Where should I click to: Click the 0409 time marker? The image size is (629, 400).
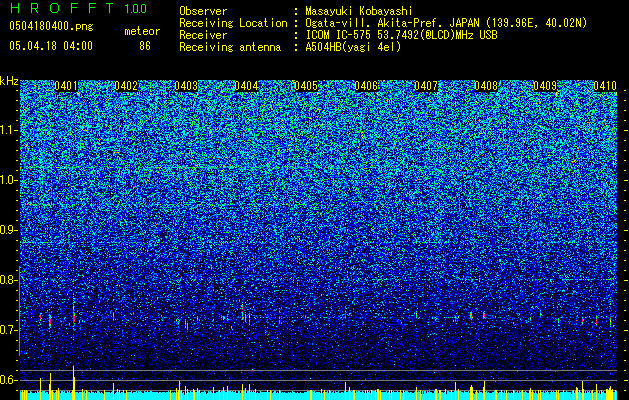coord(545,86)
